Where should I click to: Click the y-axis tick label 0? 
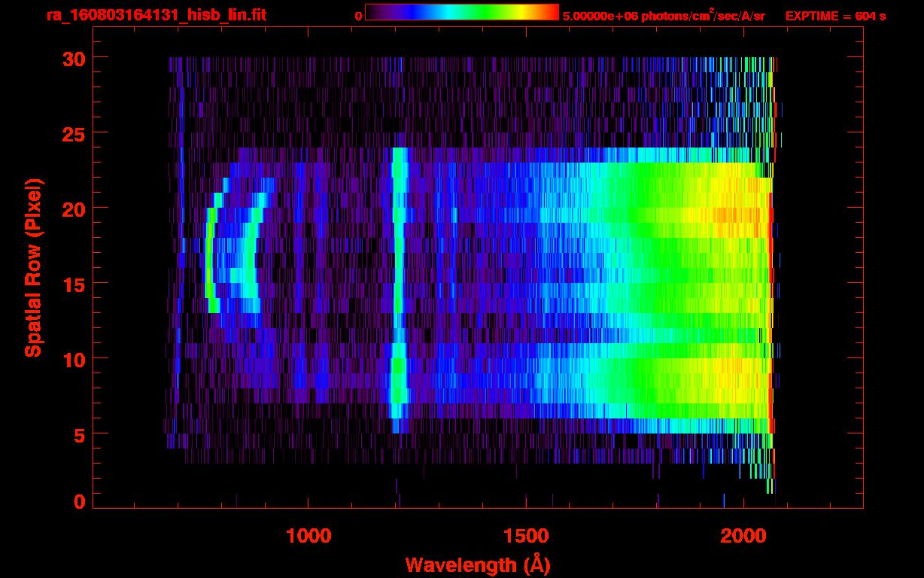[81, 502]
